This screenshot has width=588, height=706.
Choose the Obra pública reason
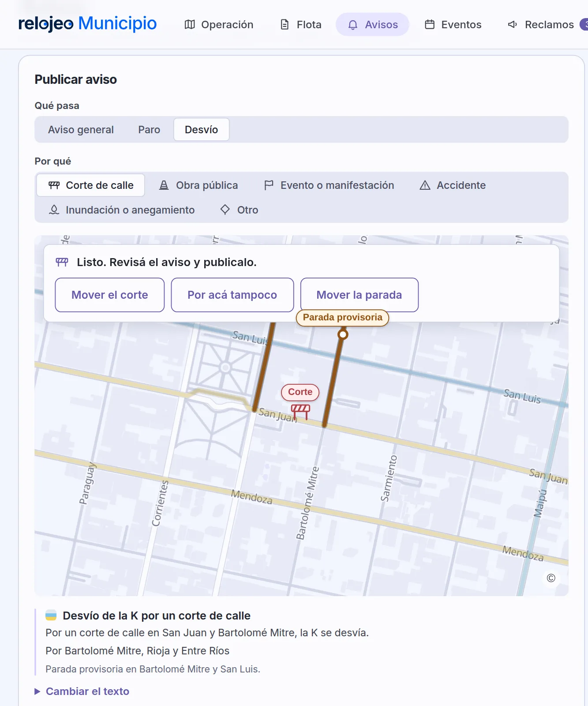click(198, 185)
